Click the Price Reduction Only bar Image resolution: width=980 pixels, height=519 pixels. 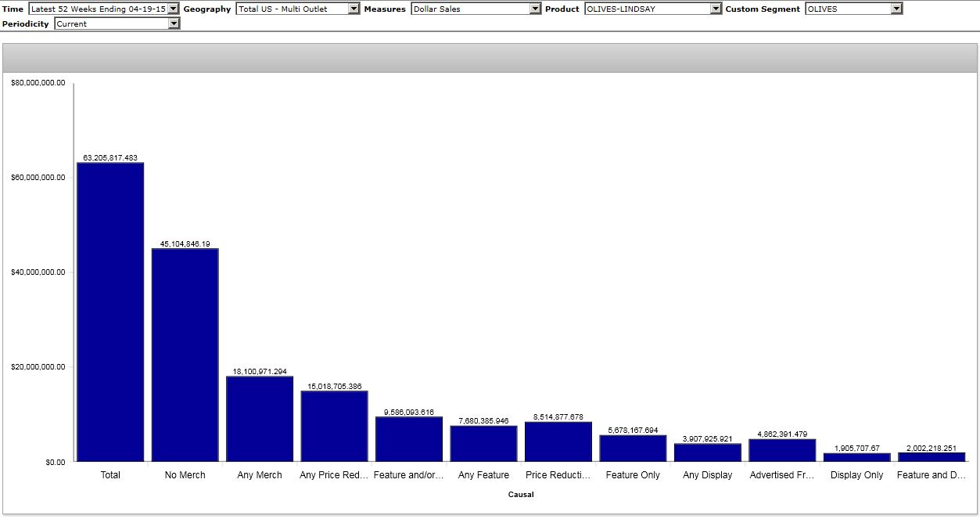(x=558, y=442)
